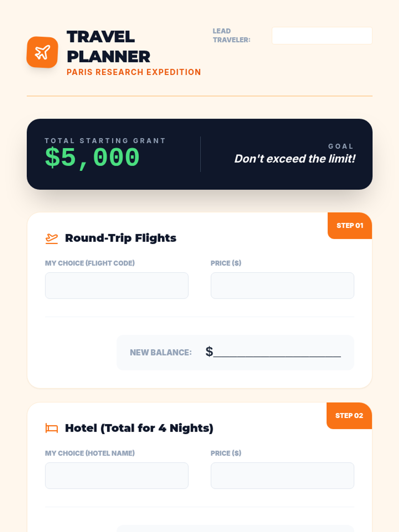Select the Round-Trip Flights price field

(282, 286)
